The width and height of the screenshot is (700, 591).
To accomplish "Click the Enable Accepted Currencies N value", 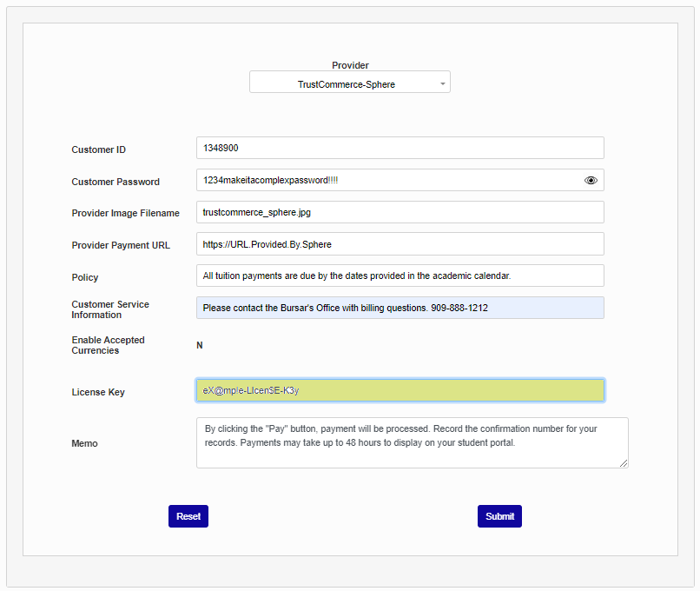I will point(200,346).
